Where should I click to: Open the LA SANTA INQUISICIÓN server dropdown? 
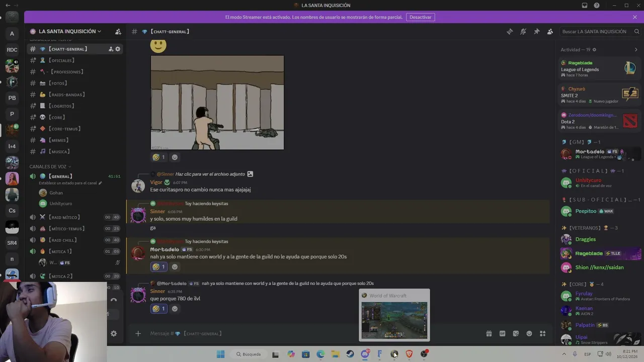(69, 31)
